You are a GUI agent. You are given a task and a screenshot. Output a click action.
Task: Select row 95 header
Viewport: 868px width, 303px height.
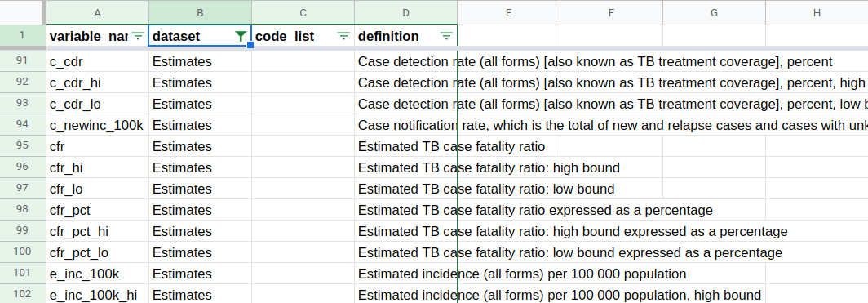pyautogui.click(x=22, y=146)
